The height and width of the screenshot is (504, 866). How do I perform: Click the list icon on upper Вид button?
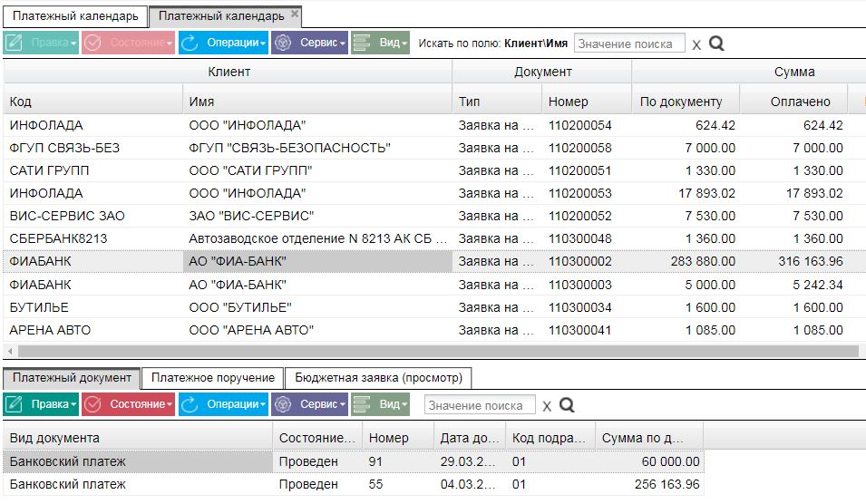point(362,43)
